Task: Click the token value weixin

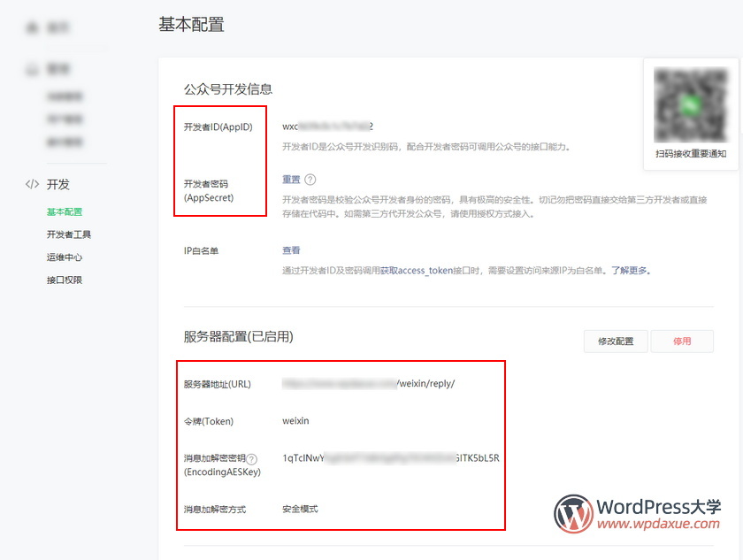Action: pyautogui.click(x=295, y=421)
